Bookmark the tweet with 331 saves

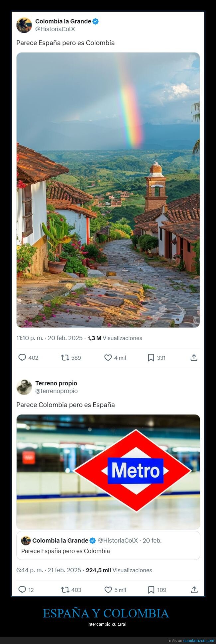pyautogui.click(x=151, y=358)
